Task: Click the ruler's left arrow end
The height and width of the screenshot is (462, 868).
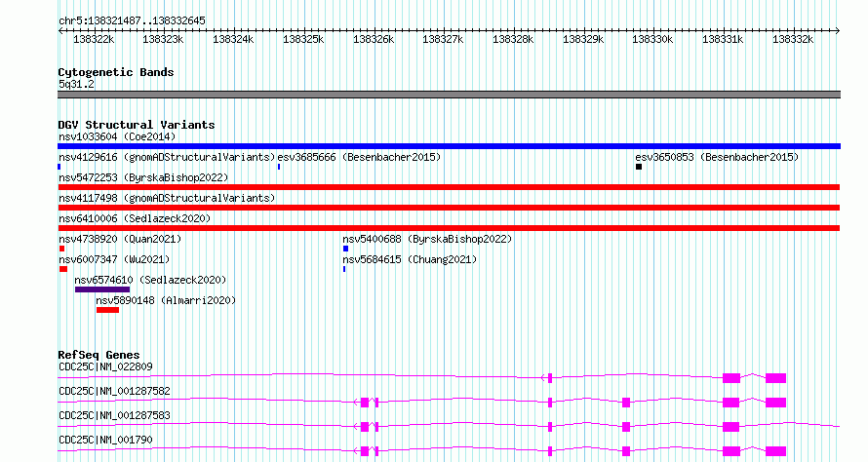Action: [60, 30]
